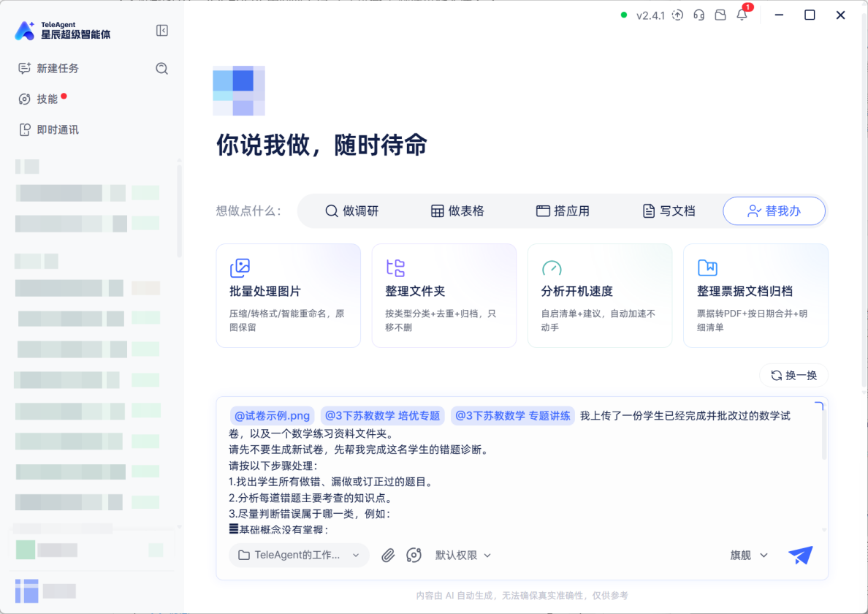Open the headset customer support icon
868x614 pixels.
[698, 15]
